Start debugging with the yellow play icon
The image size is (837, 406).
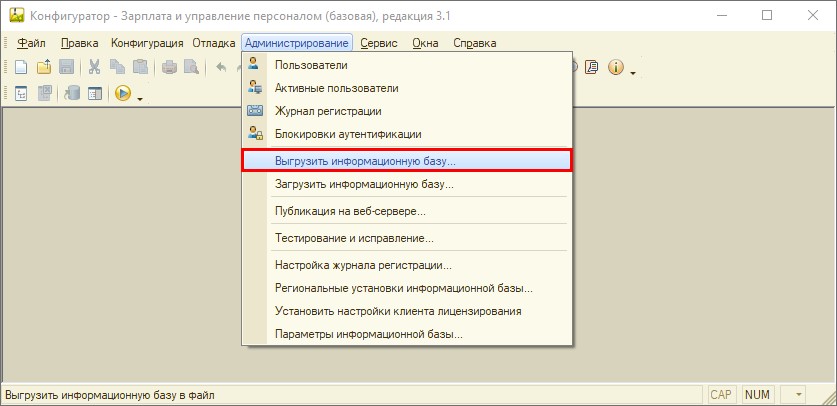pyautogui.click(x=123, y=94)
